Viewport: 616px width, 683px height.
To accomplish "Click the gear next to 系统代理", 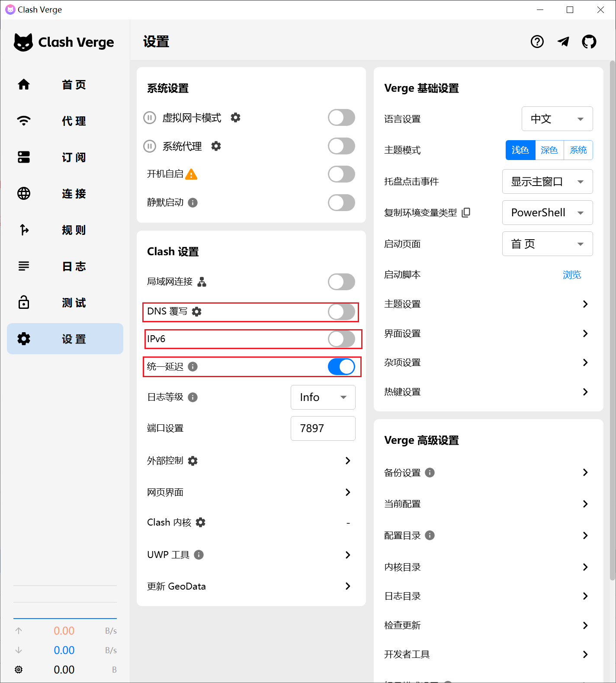I will coord(216,146).
